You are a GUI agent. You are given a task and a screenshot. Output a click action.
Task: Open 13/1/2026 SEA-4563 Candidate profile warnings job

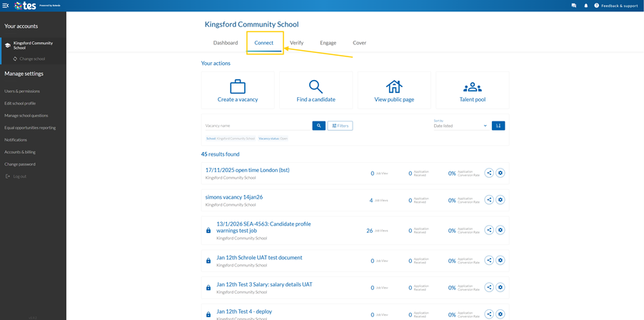[263, 227]
